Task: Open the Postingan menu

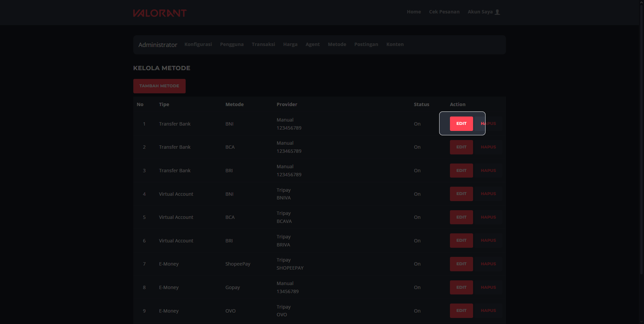Action: [366, 44]
